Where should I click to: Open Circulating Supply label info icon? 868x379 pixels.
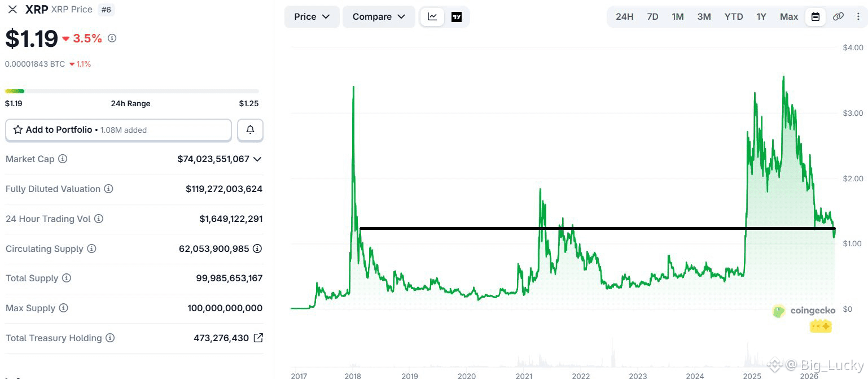coord(91,249)
